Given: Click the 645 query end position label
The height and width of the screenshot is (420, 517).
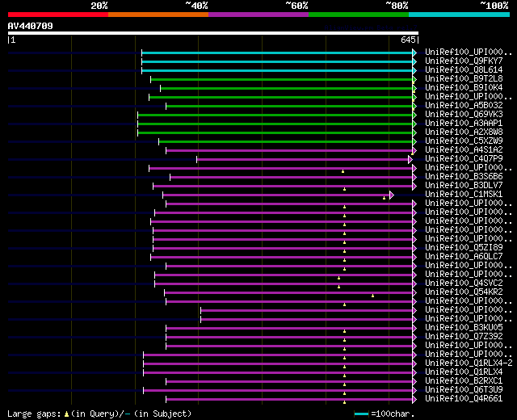Looking at the screenshot, I should [408, 40].
